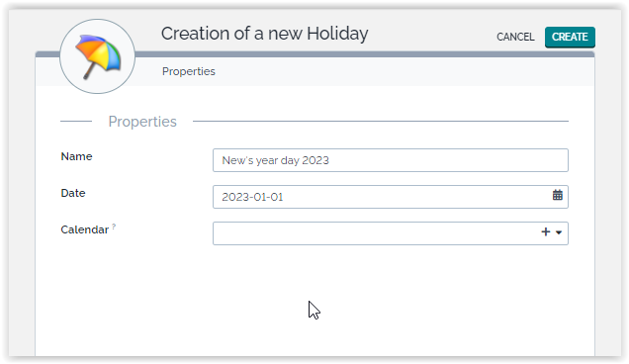Click the long divider line right of Properties
The width and height of the screenshot is (629, 364).
point(381,121)
